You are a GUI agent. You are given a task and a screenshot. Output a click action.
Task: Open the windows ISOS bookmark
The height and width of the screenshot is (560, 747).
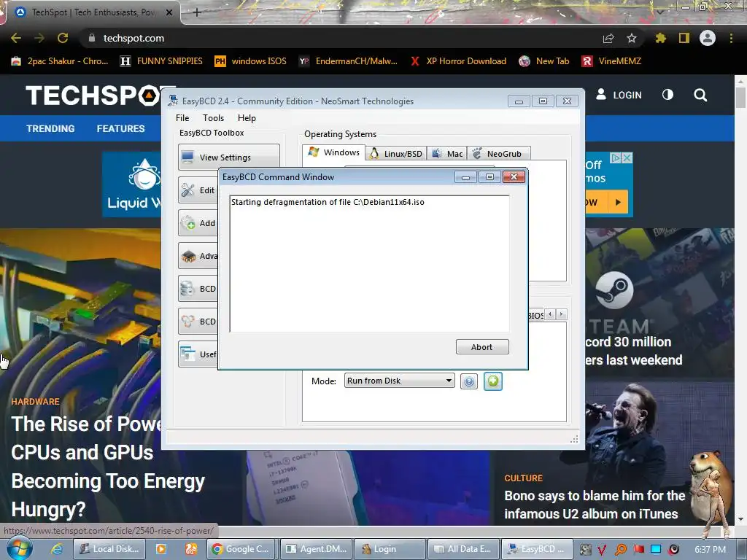coord(251,61)
